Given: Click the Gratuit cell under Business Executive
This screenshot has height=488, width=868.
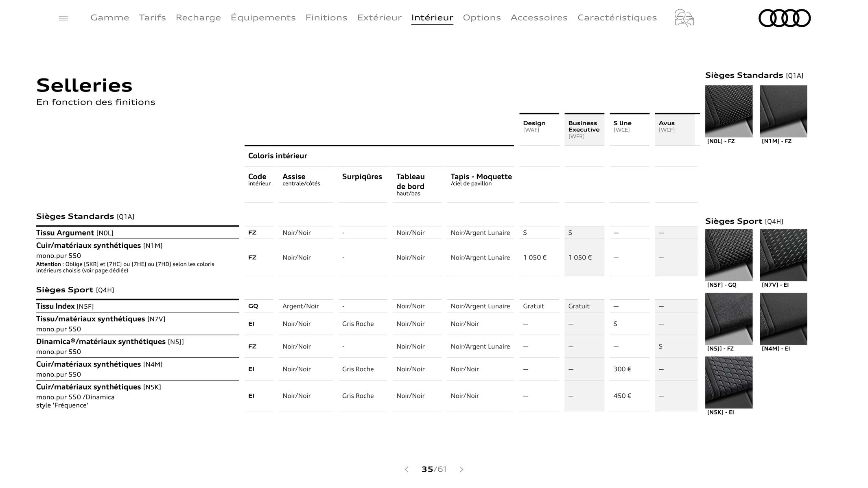Looking at the screenshot, I should (579, 306).
